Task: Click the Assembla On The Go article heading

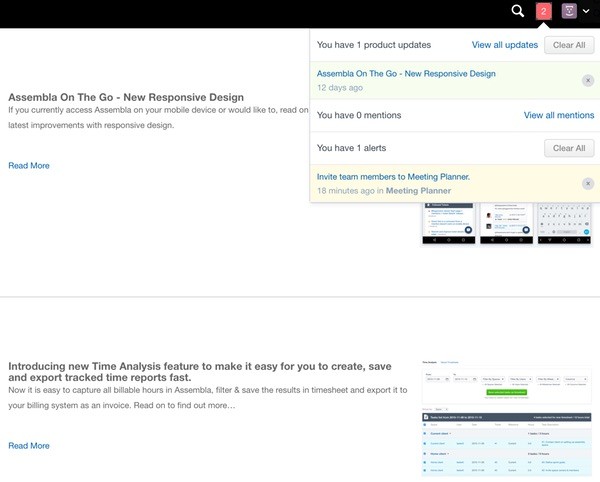Action: click(x=126, y=97)
